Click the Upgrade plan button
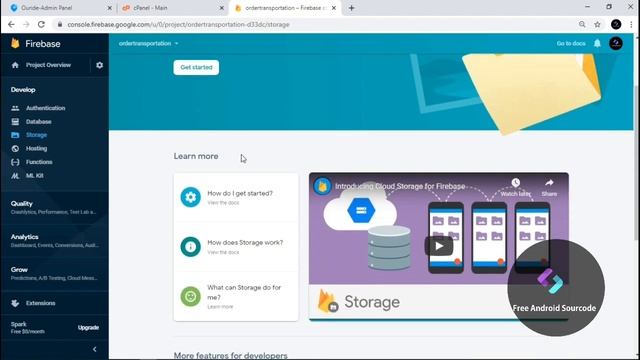This screenshot has width=640, height=360. (89, 328)
